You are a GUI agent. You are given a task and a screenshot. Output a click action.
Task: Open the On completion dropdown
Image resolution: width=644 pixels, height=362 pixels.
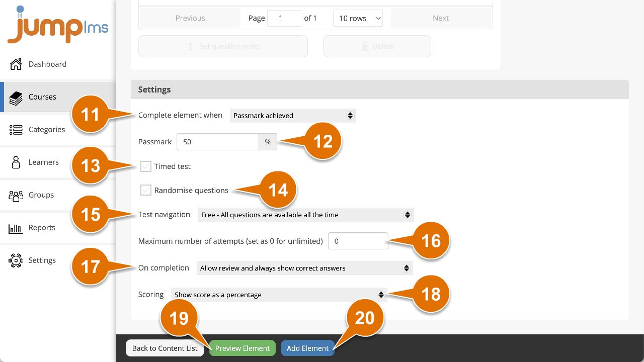click(x=304, y=268)
